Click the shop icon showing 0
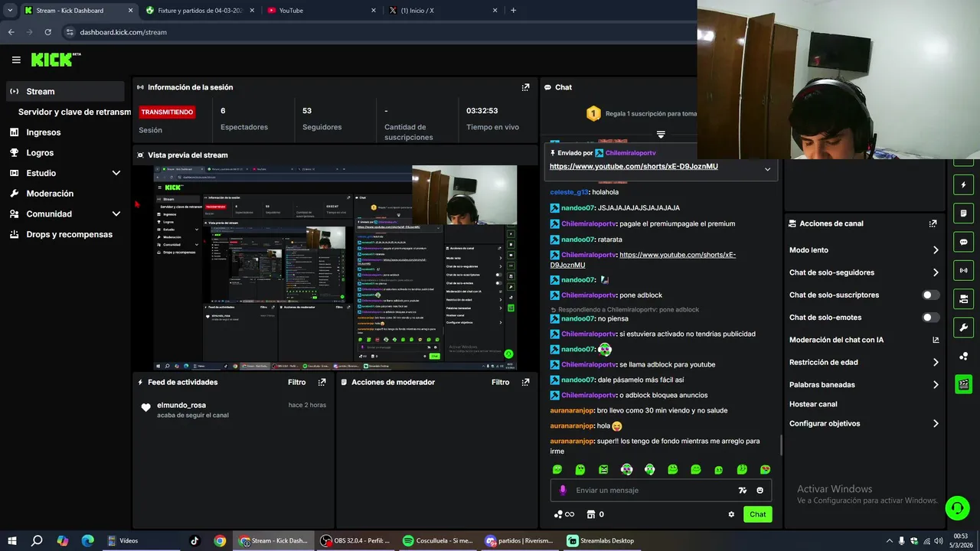980x551 pixels. tap(594, 514)
